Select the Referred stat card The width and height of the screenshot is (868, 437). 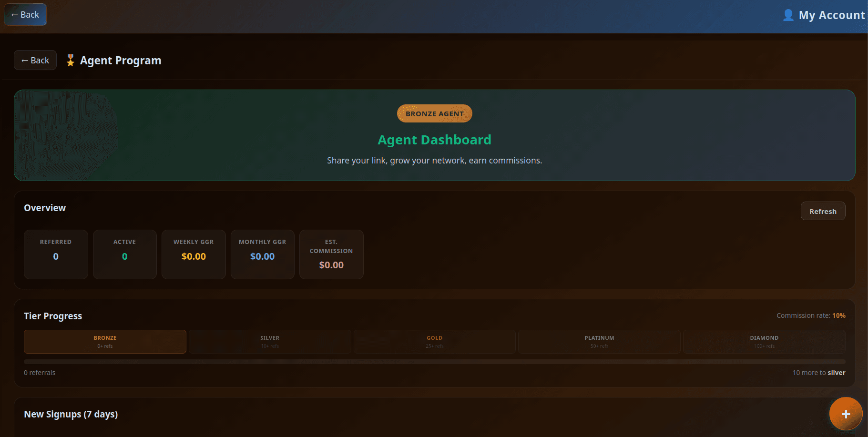(x=56, y=254)
